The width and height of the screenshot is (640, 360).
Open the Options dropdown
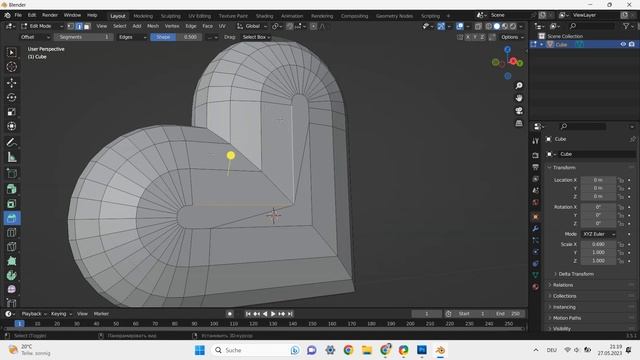click(512, 37)
